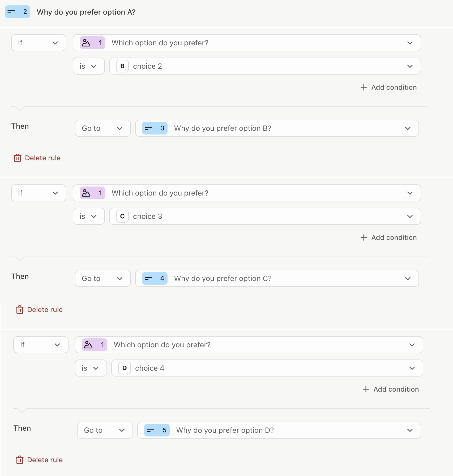Screen dimensions: 453x476
Task: Open destination 'Why do you prefer option C?' selector
Action: pos(277,278)
